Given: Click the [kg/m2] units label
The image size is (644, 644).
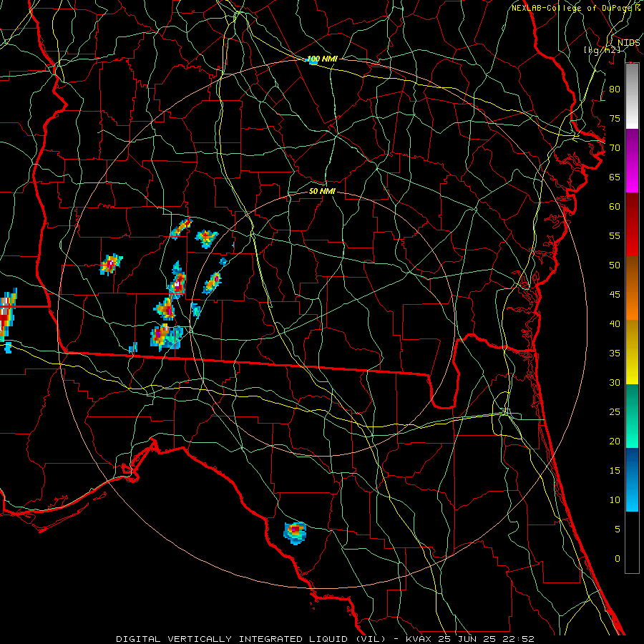Looking at the screenshot, I should click(x=602, y=50).
